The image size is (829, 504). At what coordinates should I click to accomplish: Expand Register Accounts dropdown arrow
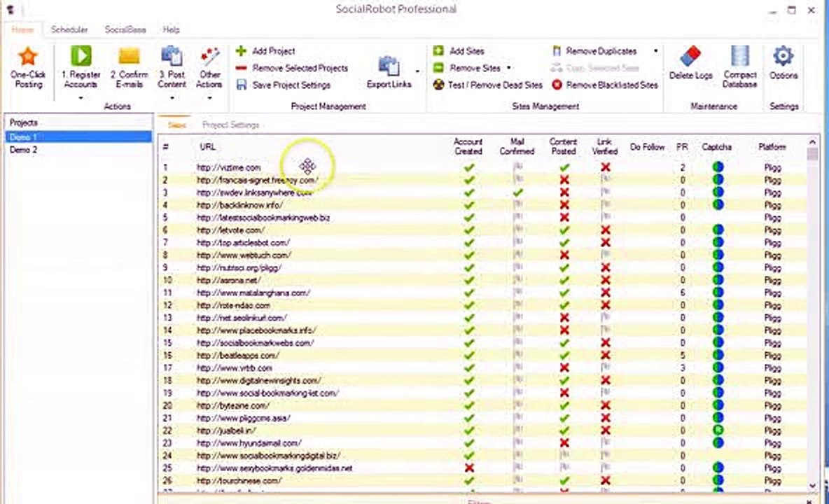(81, 98)
